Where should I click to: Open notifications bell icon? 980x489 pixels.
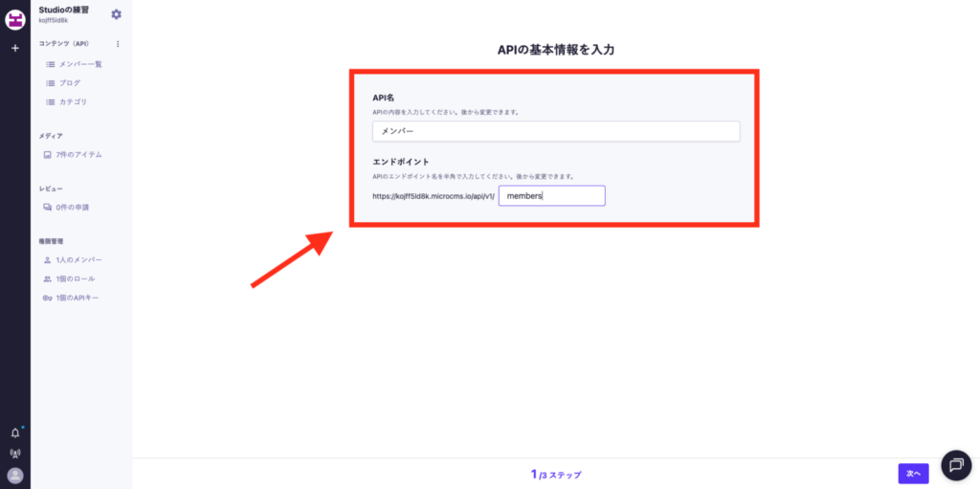[15, 433]
